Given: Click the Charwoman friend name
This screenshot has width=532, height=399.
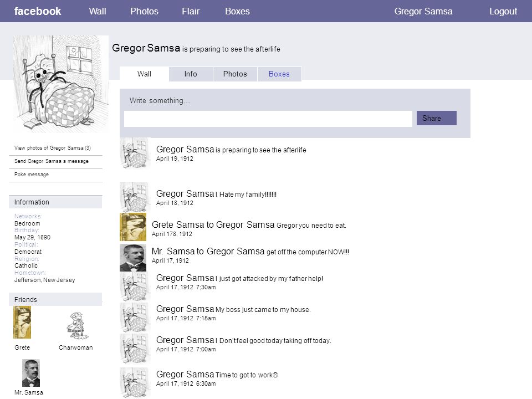Looking at the screenshot, I should tap(76, 347).
